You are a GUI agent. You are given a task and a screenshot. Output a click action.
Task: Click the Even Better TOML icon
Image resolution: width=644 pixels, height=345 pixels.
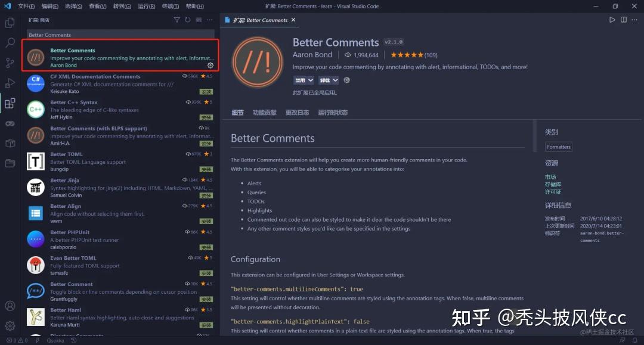coord(36,265)
